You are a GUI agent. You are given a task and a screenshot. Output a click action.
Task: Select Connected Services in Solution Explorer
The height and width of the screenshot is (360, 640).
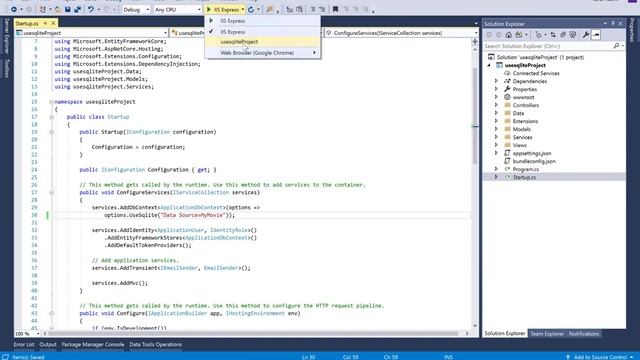coord(536,73)
